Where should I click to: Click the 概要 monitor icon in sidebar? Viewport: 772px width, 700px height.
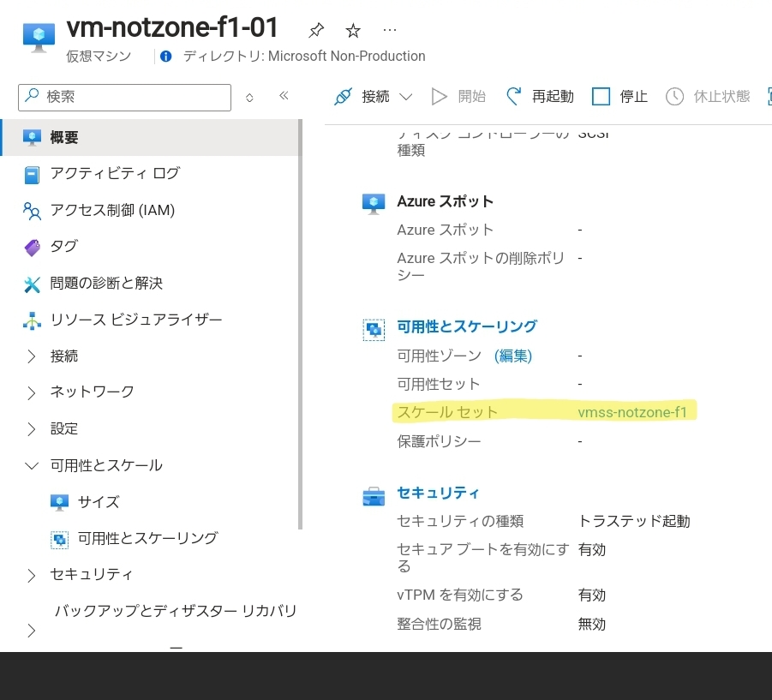coord(32,137)
